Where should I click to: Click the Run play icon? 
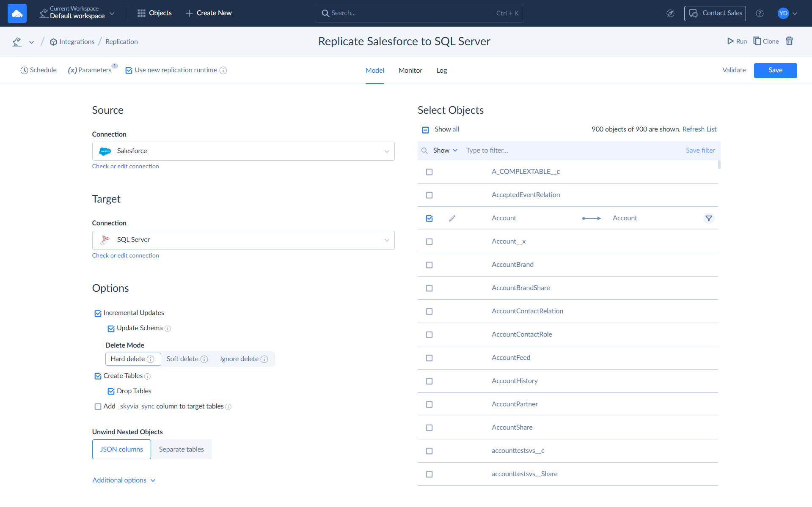click(730, 41)
